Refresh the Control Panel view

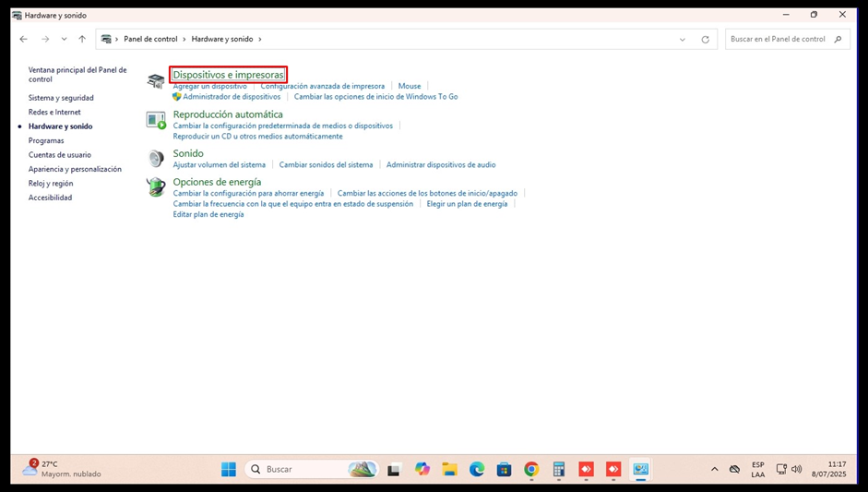[x=706, y=40]
